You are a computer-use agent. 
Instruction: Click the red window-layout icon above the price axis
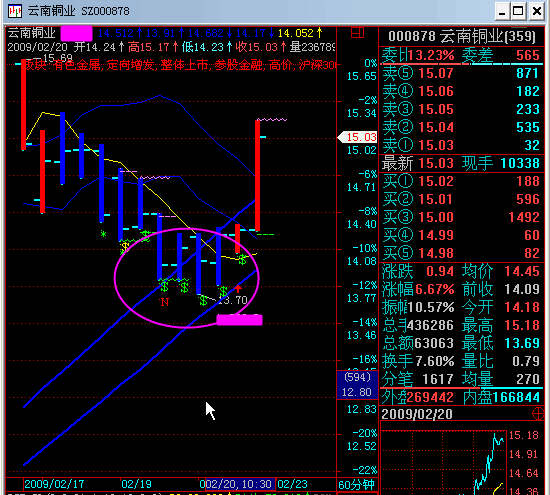pos(357,33)
